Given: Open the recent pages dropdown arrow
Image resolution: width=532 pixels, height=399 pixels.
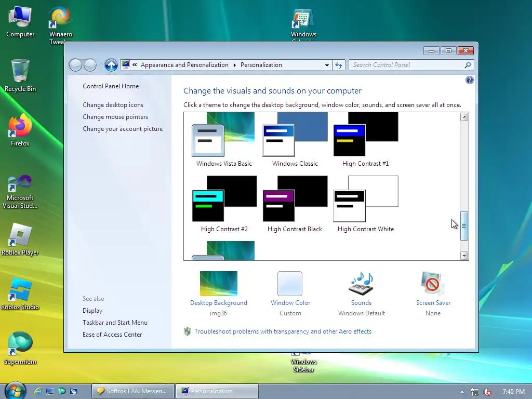Looking at the screenshot, I should [100, 65].
